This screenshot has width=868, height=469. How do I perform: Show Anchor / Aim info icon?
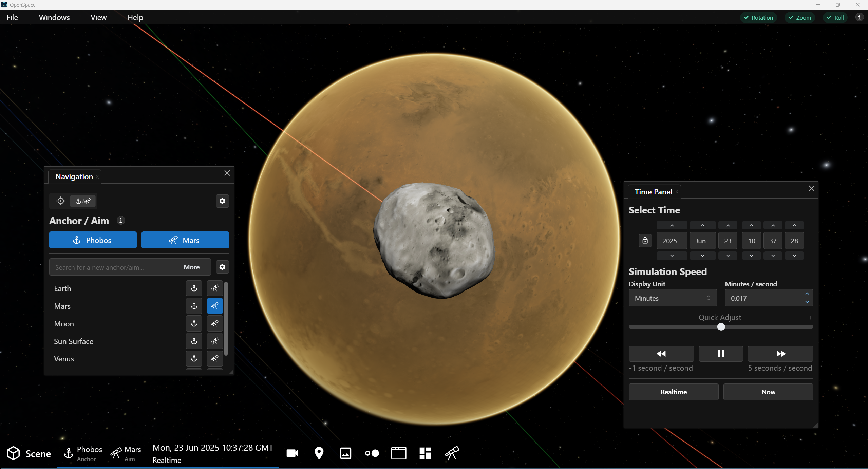click(x=121, y=221)
